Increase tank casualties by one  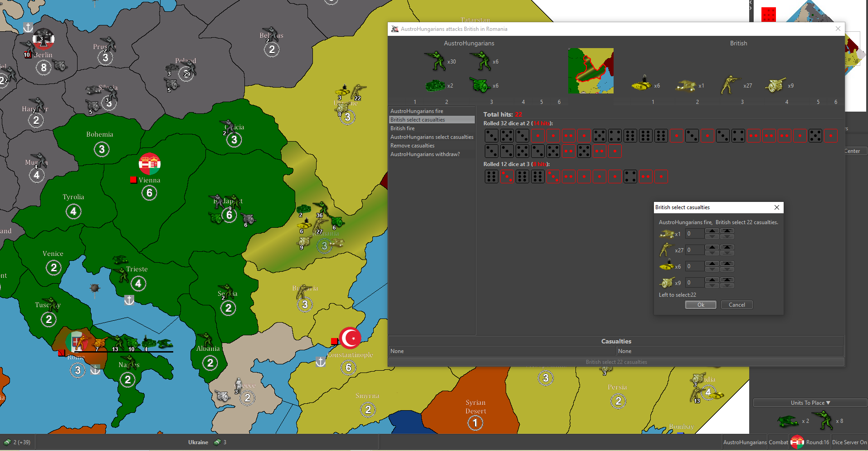tap(712, 264)
